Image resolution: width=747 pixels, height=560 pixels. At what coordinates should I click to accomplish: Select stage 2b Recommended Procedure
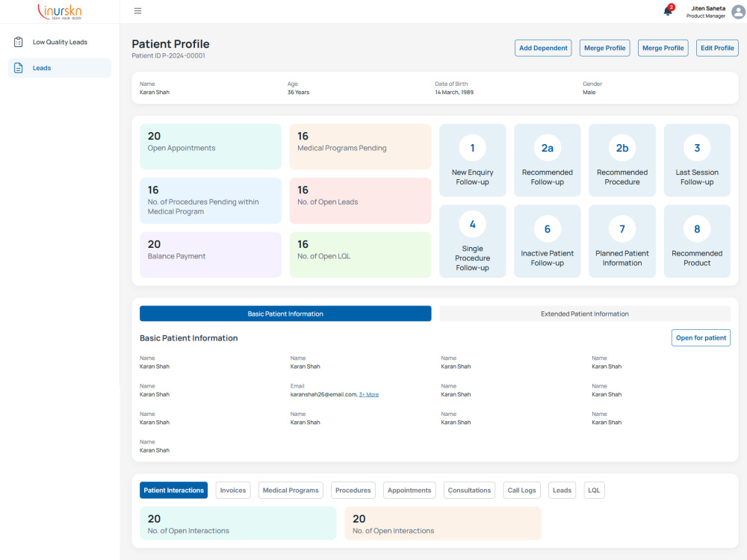[622, 160]
